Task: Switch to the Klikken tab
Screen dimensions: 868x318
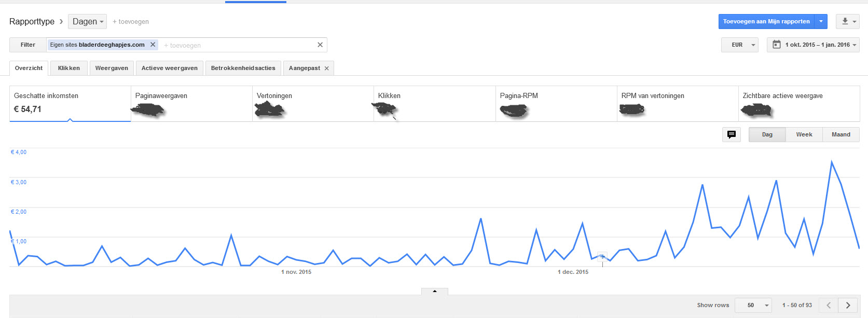Action: tap(69, 68)
